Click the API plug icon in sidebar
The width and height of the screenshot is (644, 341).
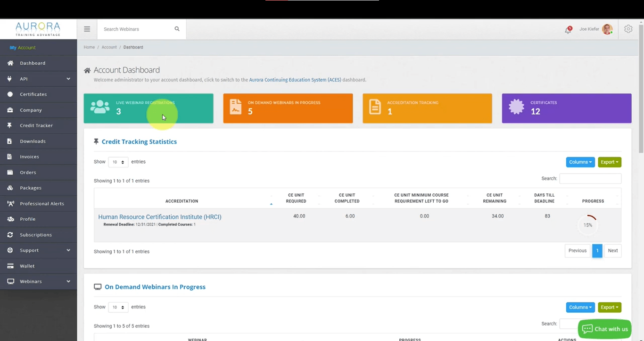tap(10, 79)
